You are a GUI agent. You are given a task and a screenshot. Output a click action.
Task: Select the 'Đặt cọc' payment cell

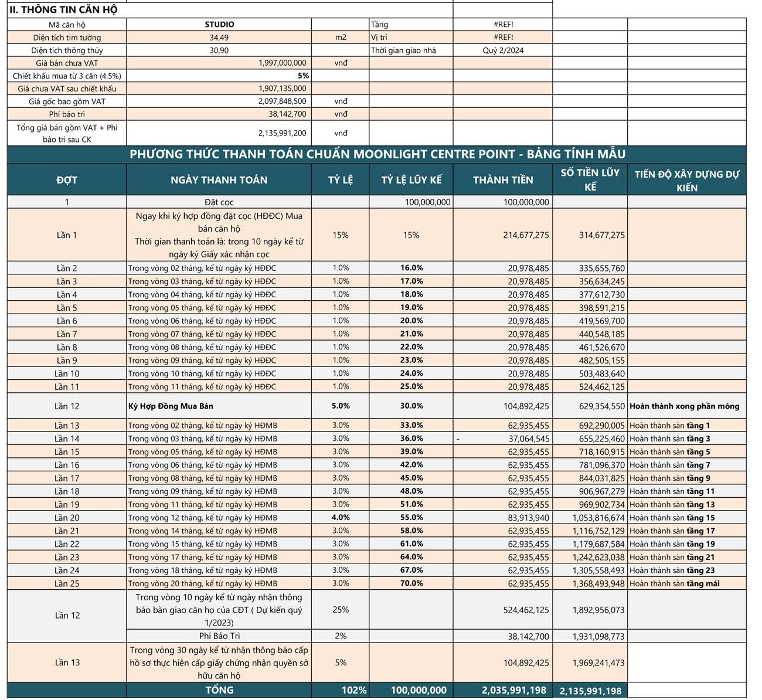[x=219, y=202]
